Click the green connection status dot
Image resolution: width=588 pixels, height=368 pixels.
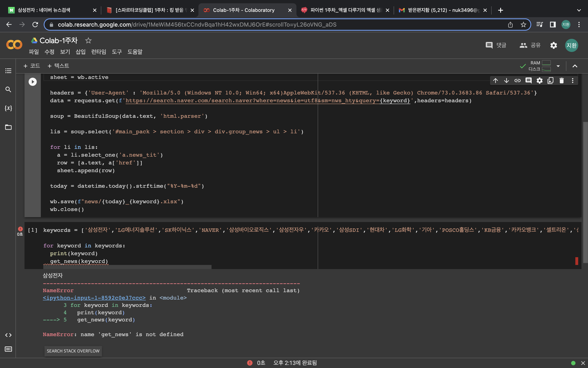click(x=573, y=363)
